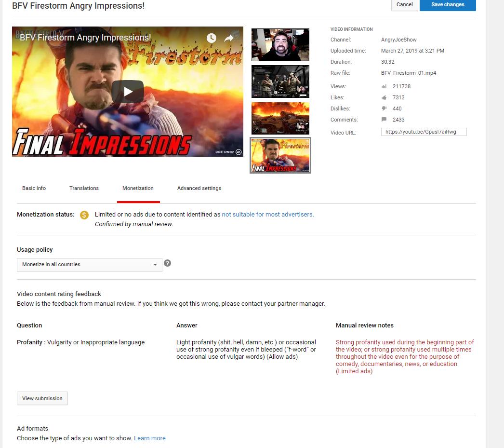The image size is (504, 448).
Task: Click the Watch later clock icon
Action: 211,38
